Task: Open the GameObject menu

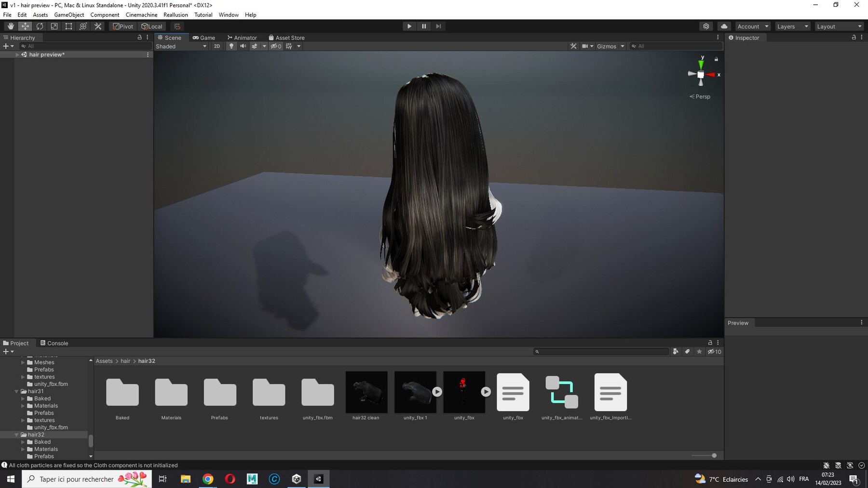Action: tap(69, 15)
